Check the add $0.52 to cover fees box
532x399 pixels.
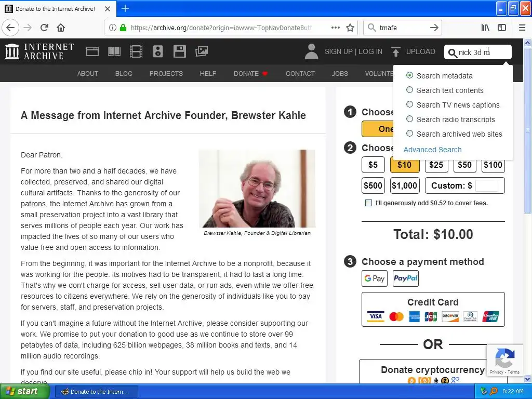(x=368, y=203)
